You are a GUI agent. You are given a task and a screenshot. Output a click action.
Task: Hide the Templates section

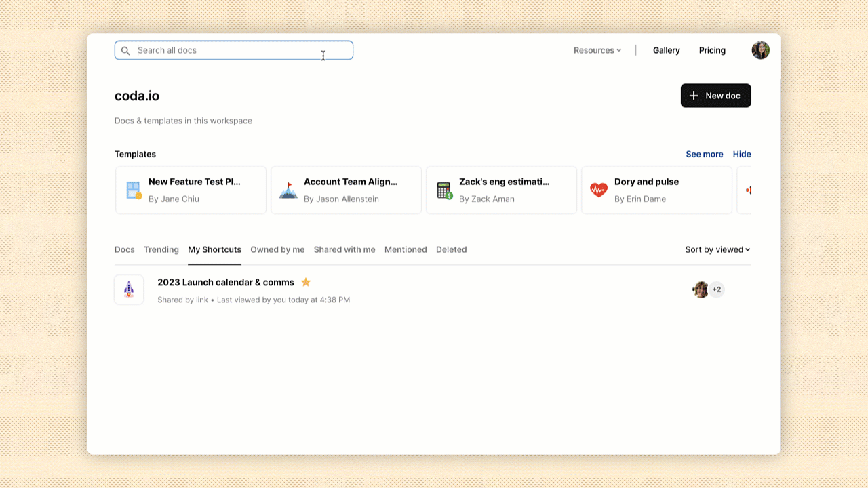tap(741, 154)
